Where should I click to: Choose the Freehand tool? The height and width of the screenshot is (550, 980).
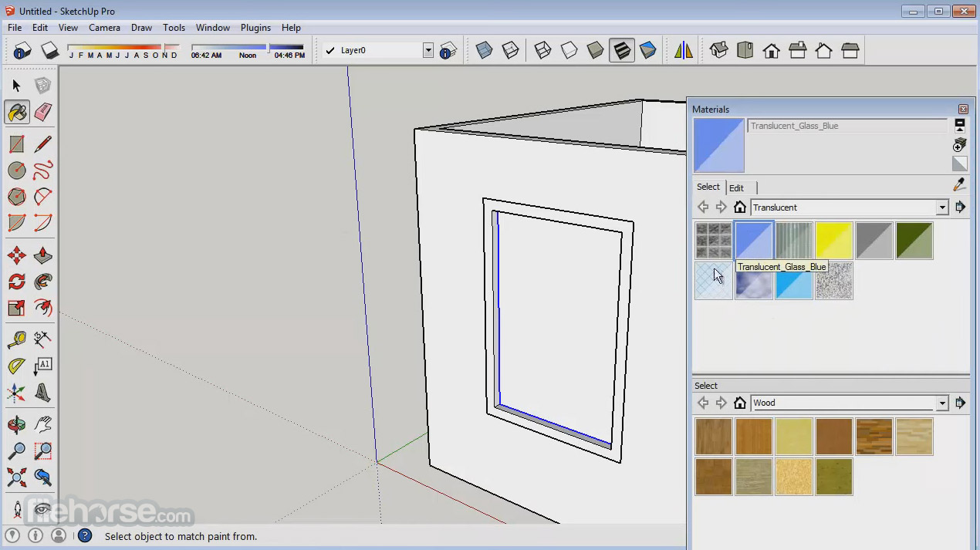pos(43,170)
